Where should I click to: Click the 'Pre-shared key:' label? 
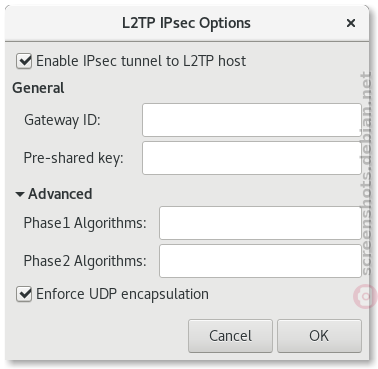tap(73, 158)
